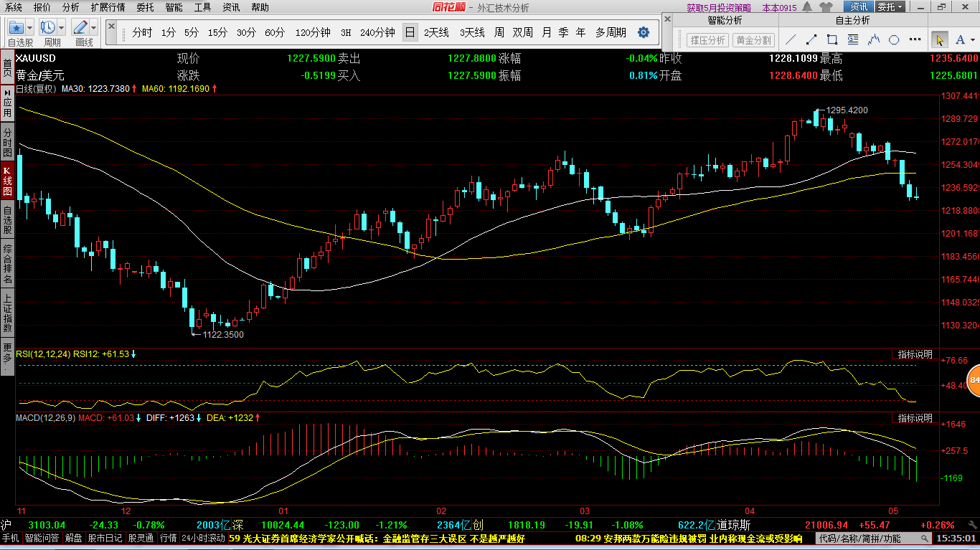Open the 分析 menu
980x550 pixels.
tap(71, 7)
